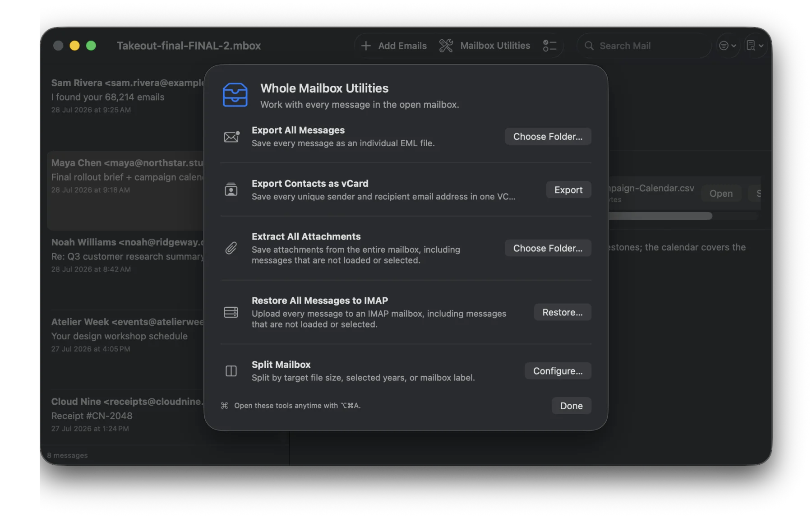The height and width of the screenshot is (518, 812).
Task: Click the Add Emails label
Action: click(x=402, y=46)
